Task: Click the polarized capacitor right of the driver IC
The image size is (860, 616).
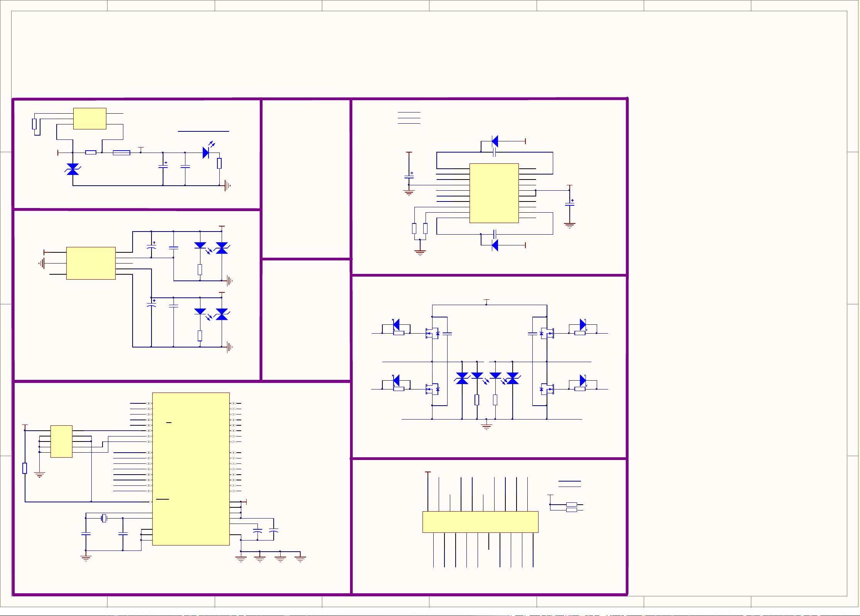Action: [x=569, y=204]
